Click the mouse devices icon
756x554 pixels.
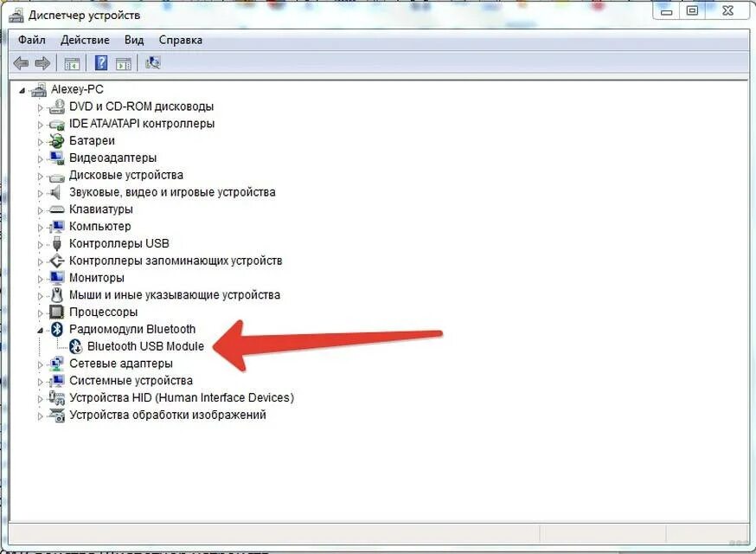tap(57, 294)
